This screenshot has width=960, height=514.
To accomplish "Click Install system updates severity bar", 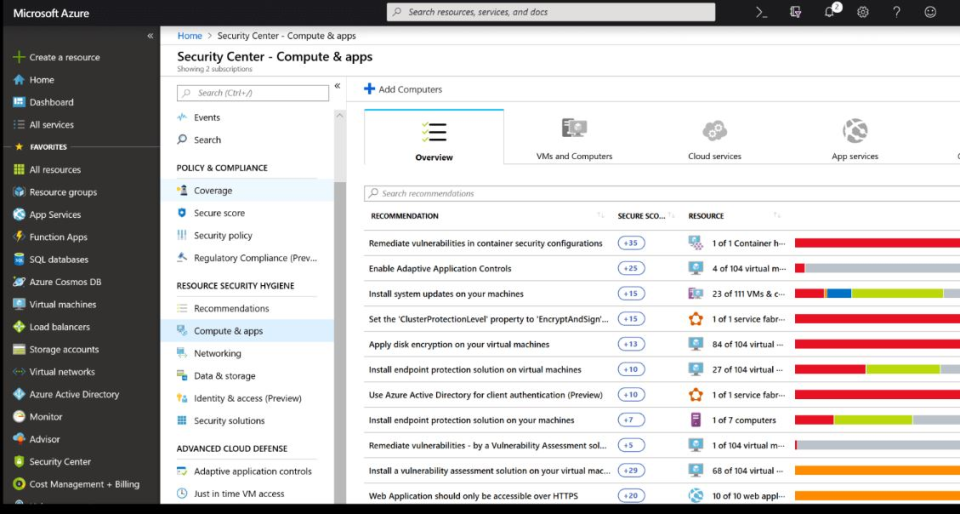I will [x=877, y=294].
